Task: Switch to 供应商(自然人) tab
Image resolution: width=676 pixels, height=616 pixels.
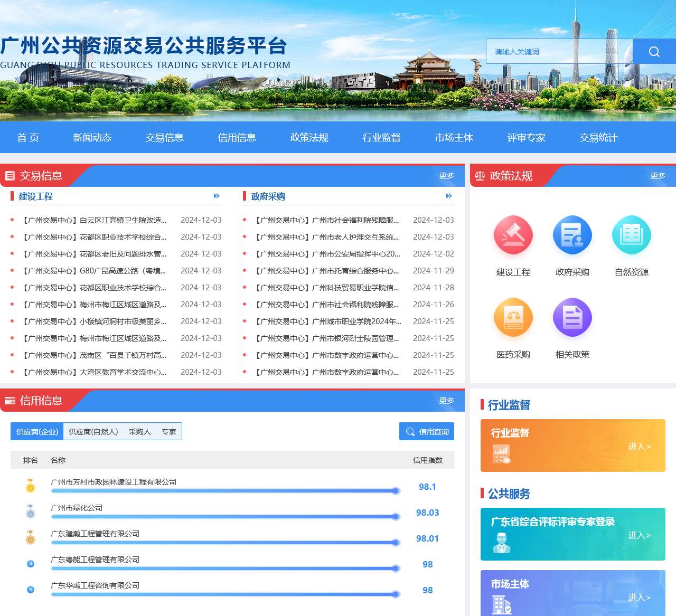Action: [93, 432]
